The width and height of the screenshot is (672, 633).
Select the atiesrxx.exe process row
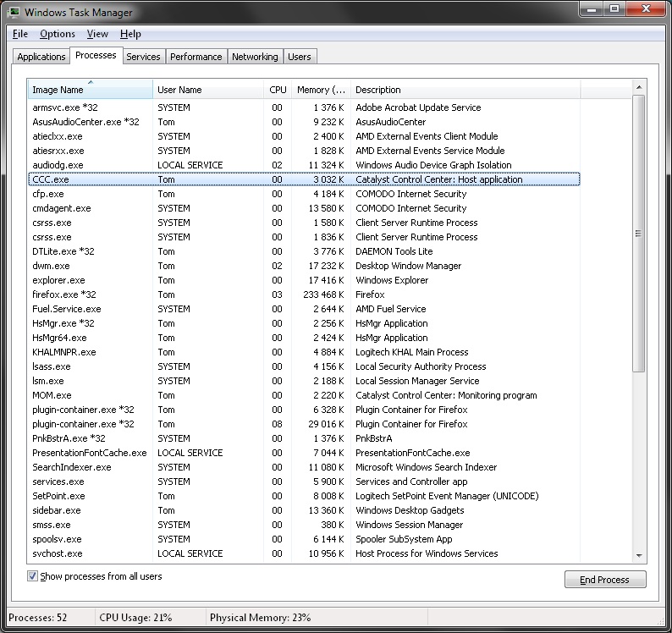tap(304, 151)
